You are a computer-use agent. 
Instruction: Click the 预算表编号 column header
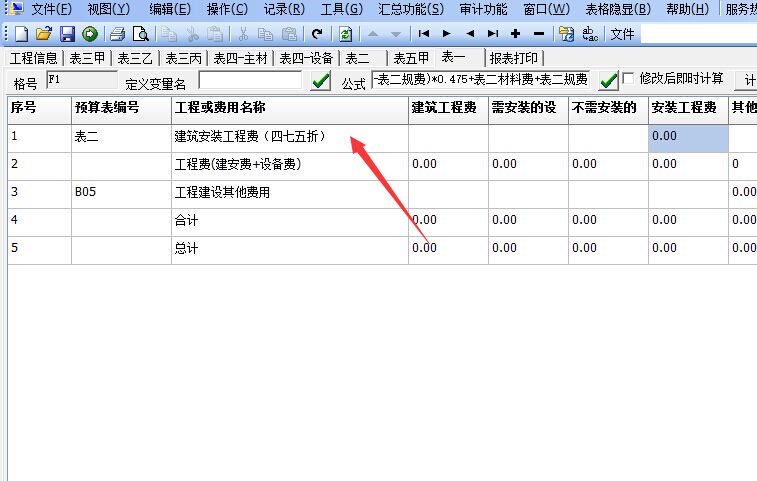[x=121, y=110]
